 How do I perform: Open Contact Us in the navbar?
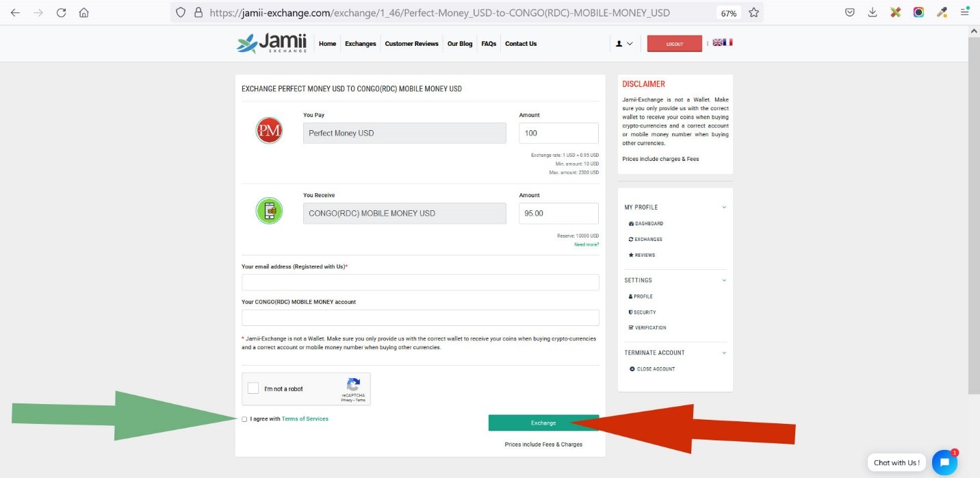[521, 44]
